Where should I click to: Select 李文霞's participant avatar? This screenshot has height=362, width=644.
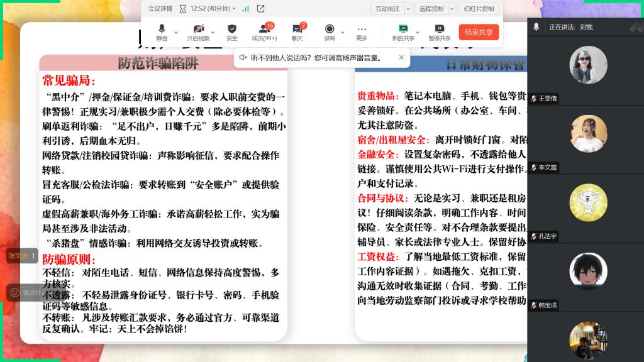588,134
